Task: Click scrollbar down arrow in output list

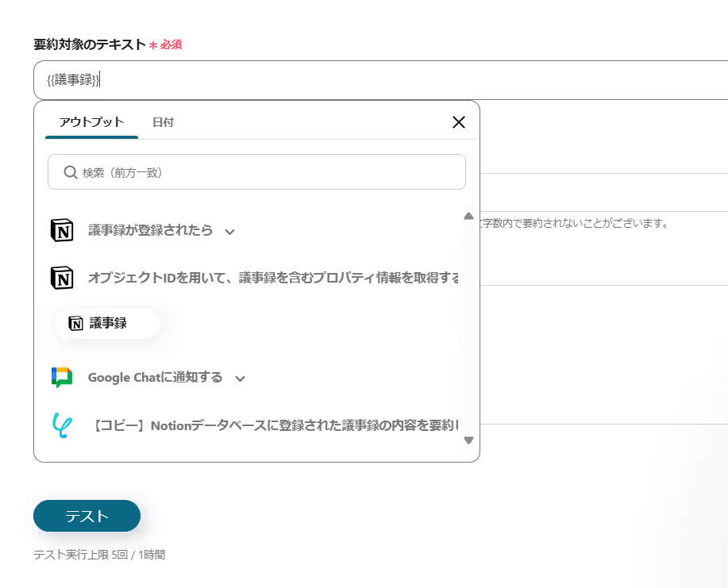Action: [x=469, y=440]
